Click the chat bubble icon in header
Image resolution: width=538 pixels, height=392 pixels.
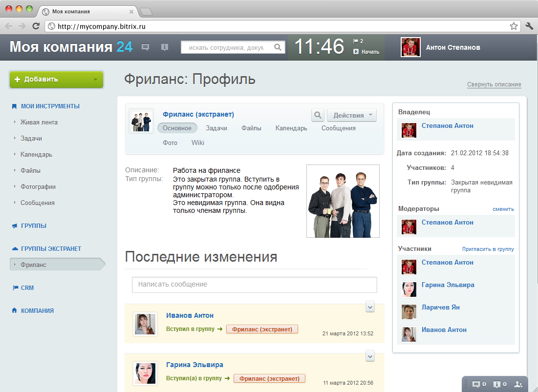pos(146,47)
